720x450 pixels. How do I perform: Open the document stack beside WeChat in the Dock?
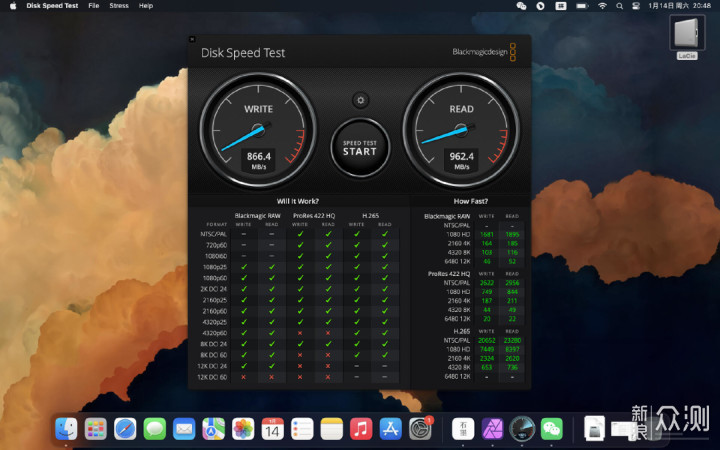(594, 428)
